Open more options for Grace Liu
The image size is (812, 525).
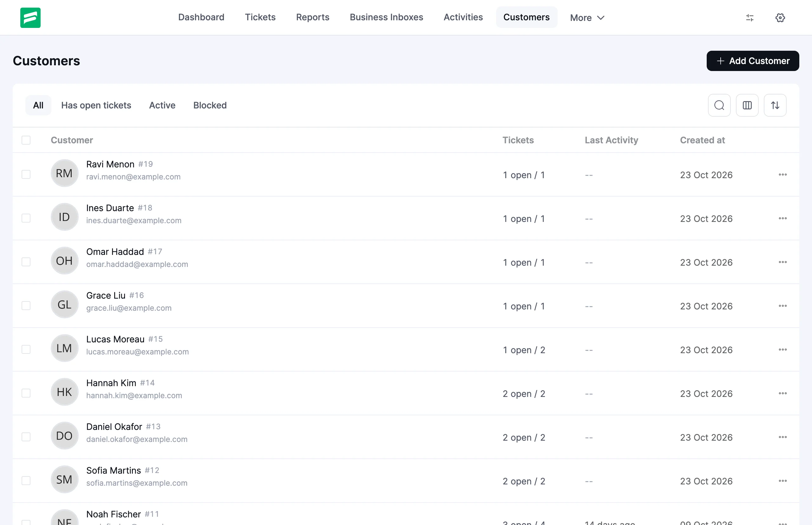click(783, 306)
